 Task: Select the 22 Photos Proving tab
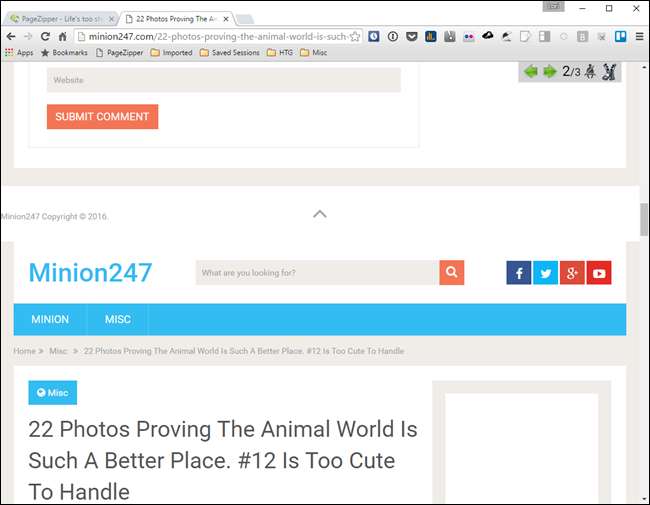click(174, 19)
